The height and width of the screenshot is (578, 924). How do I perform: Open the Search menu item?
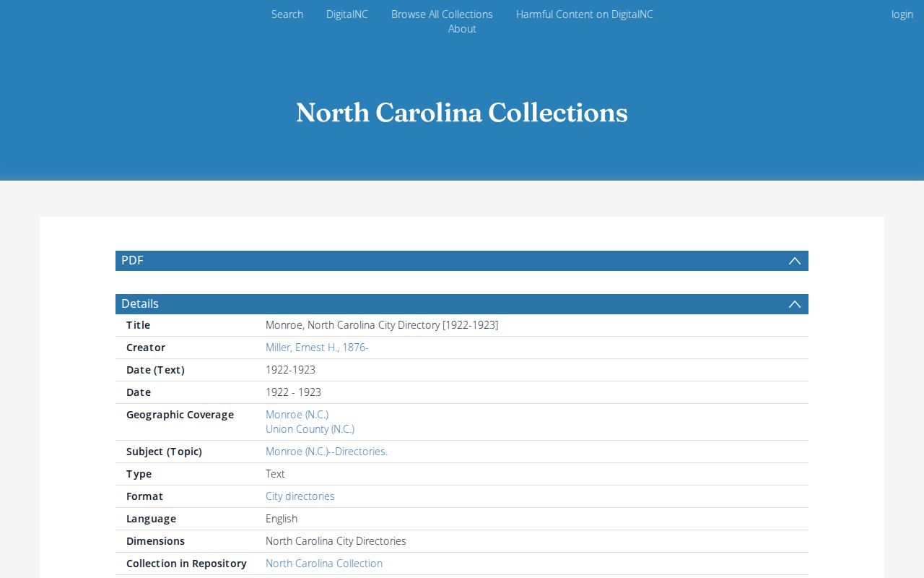pyautogui.click(x=287, y=14)
